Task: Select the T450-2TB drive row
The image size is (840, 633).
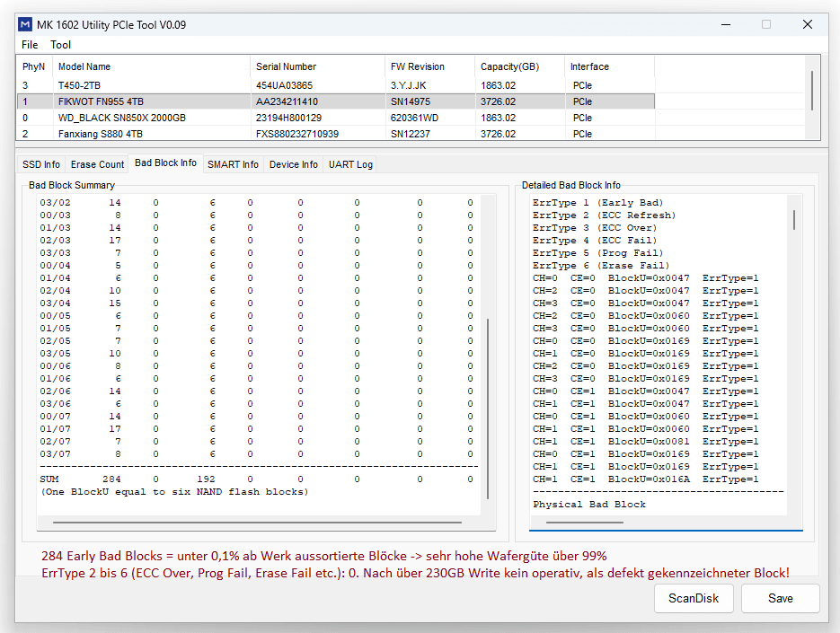Action: click(x=336, y=85)
